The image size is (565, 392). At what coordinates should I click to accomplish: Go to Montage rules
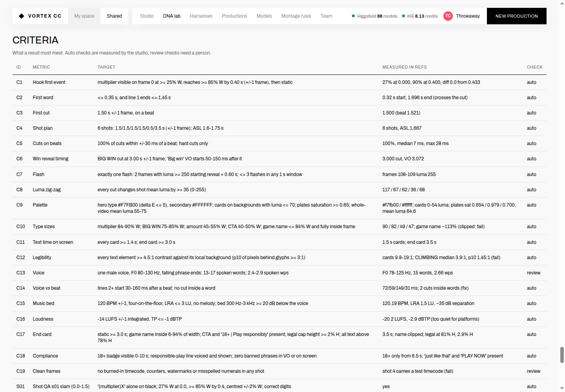[x=296, y=16]
